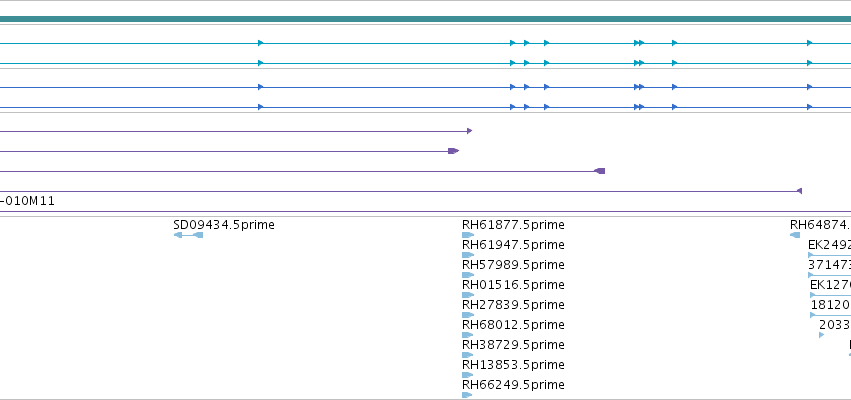Click the arrow glyph under RH66249.5prime
This screenshot has width=851, height=400.
tap(467, 395)
